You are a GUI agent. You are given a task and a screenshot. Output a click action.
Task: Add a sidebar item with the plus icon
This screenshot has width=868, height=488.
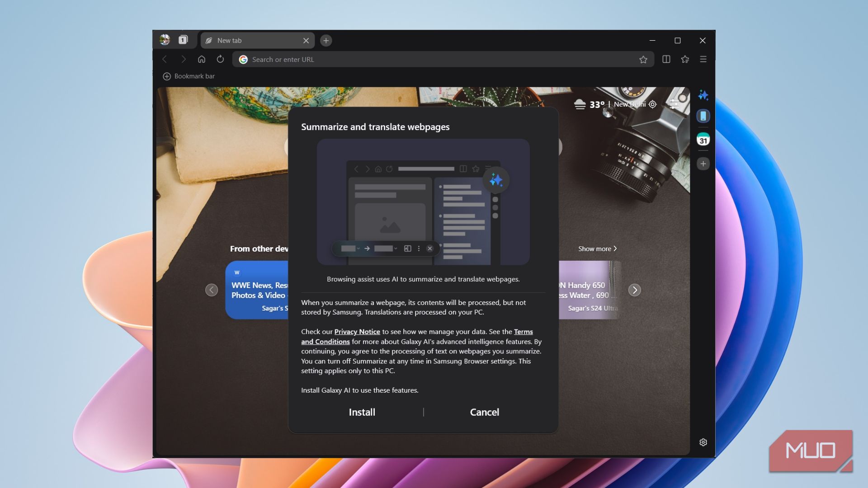tap(703, 164)
